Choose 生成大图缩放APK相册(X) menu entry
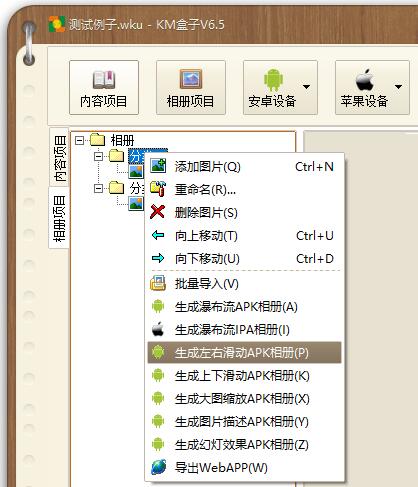The width and height of the screenshot is (418, 487). (244, 399)
